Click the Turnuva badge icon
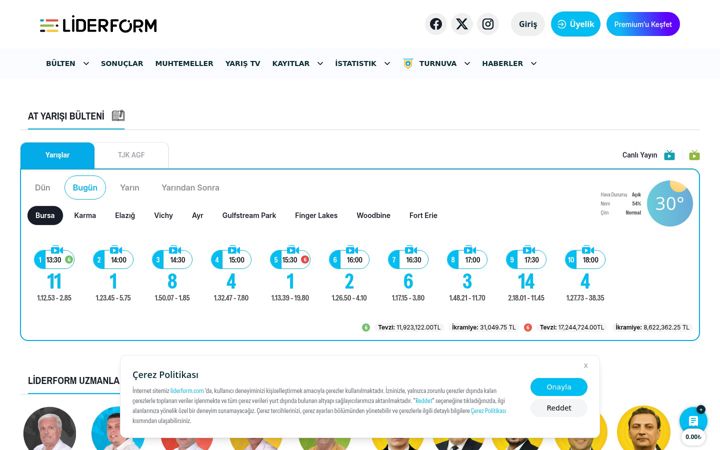 [408, 63]
